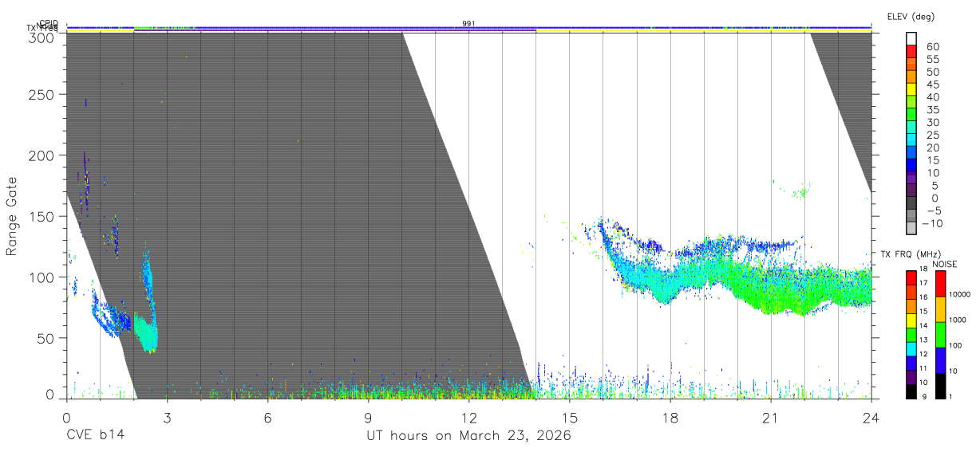980x452 pixels.
Task: Click the red swatch in the ELEV colorbar
Action: 912,52
